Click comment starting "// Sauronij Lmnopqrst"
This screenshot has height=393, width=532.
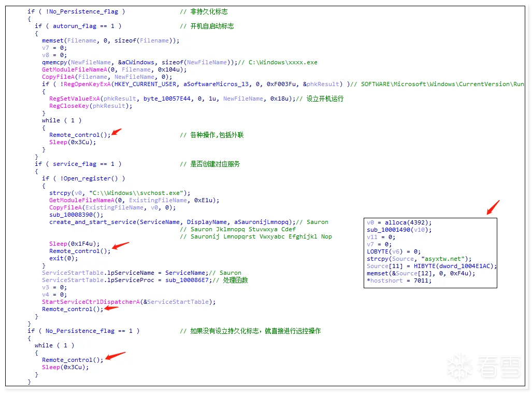point(256,237)
